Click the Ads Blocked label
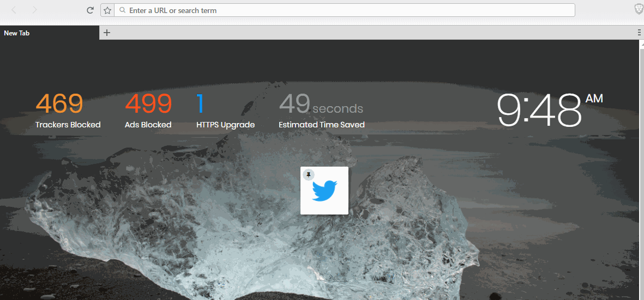Viewport: 644px width, 300px height. pyautogui.click(x=148, y=125)
